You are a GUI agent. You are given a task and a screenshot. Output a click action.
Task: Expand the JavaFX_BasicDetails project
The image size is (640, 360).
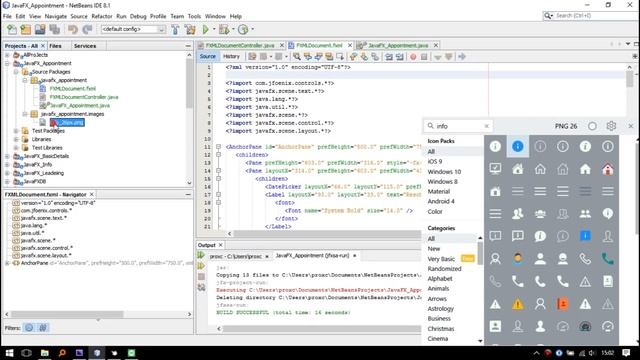pyautogui.click(x=7, y=156)
